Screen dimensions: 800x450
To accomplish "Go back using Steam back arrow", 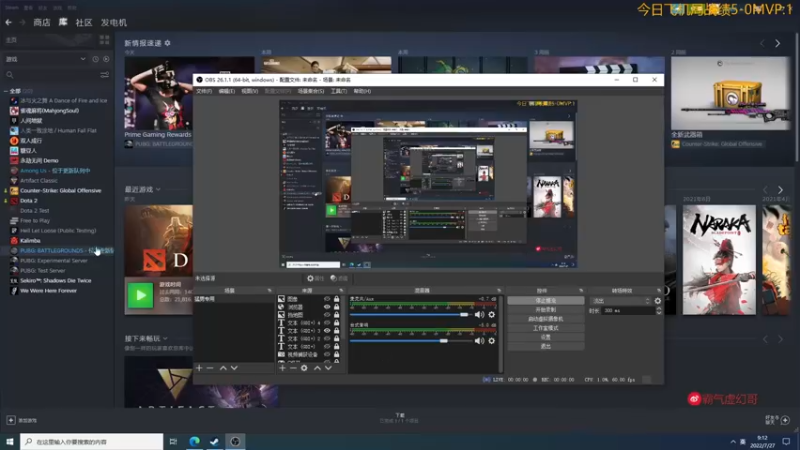I will [x=9, y=22].
